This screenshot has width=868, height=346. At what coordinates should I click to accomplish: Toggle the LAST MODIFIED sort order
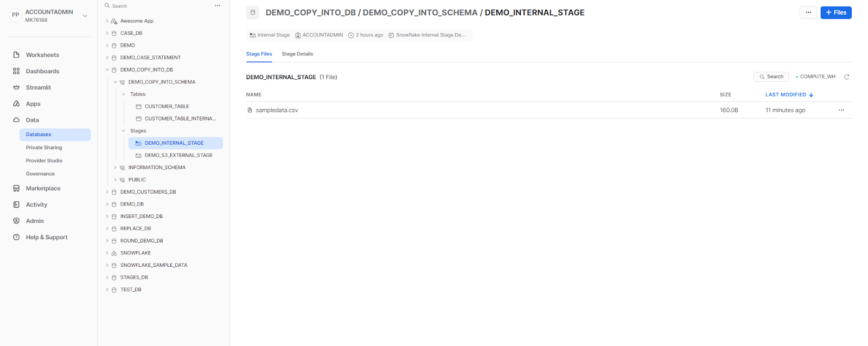point(787,94)
